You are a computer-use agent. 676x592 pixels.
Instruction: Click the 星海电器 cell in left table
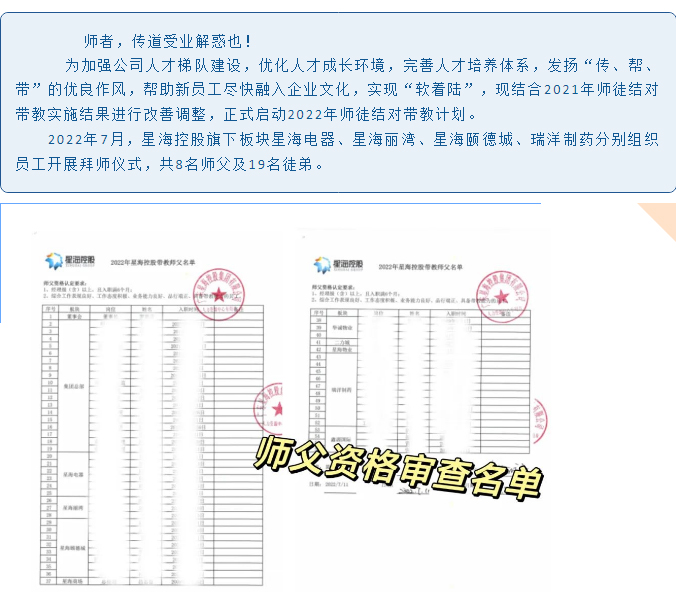pyautogui.click(x=74, y=474)
